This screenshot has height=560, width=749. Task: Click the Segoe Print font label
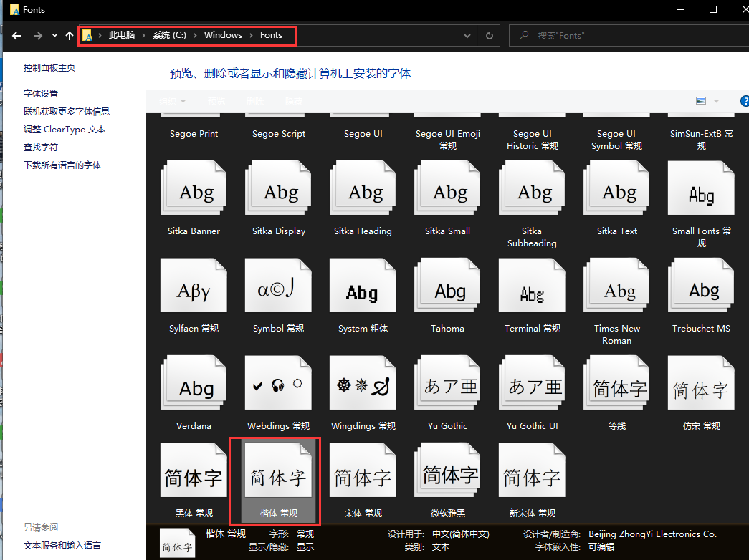194,134
